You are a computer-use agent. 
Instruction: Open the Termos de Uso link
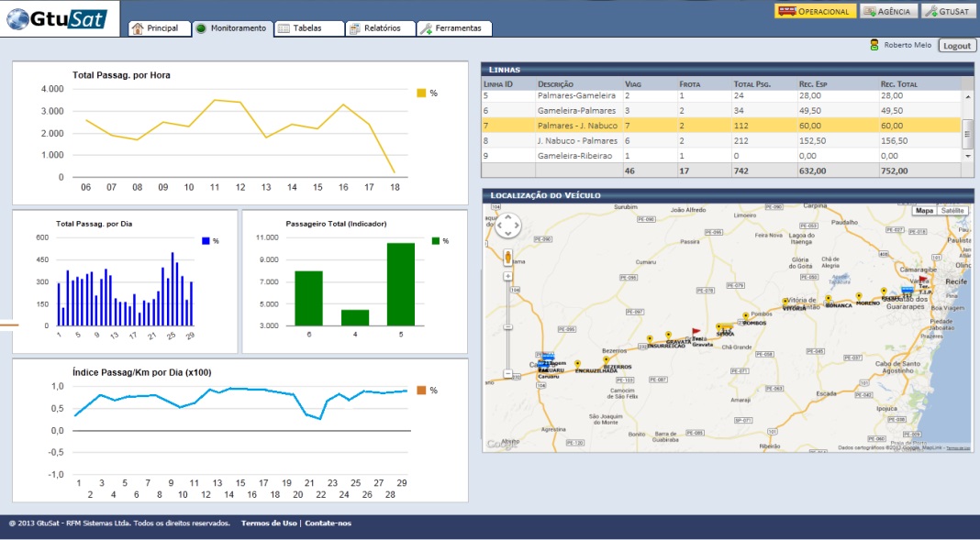coord(269,523)
